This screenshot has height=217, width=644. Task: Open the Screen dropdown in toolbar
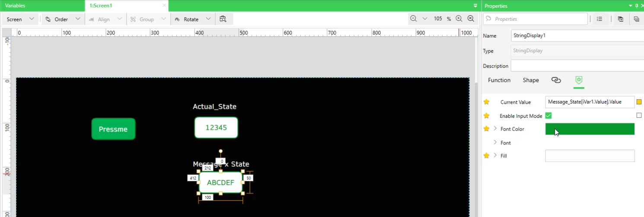20,19
